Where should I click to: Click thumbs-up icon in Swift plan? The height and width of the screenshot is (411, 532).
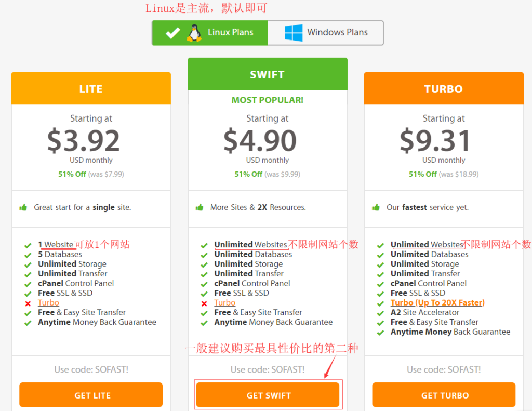click(x=199, y=207)
